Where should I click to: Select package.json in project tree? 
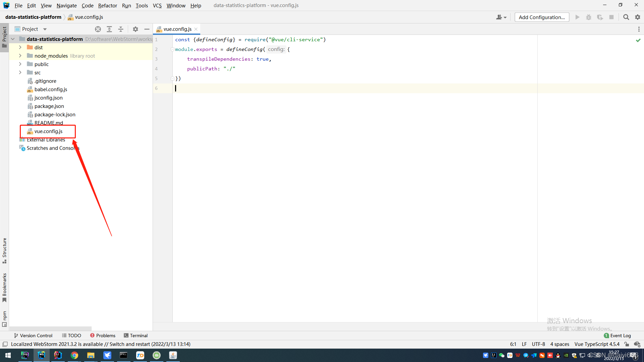coord(49,106)
